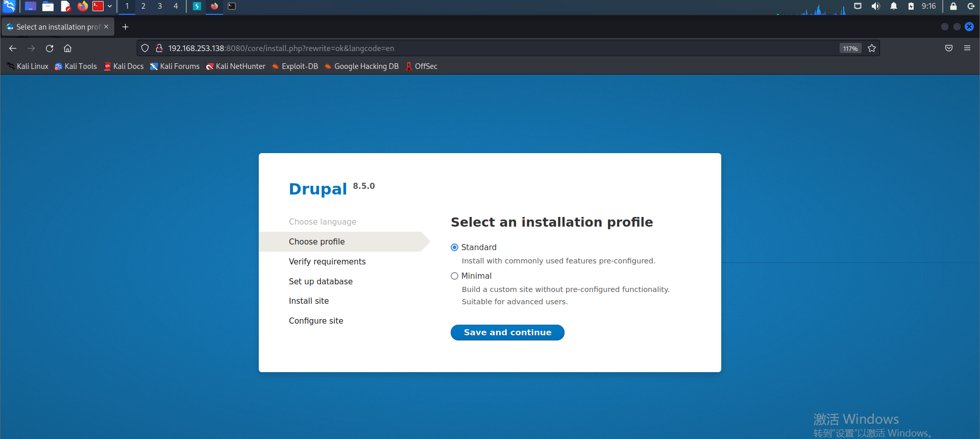
Task: Click the Set up database step
Action: [x=321, y=281]
